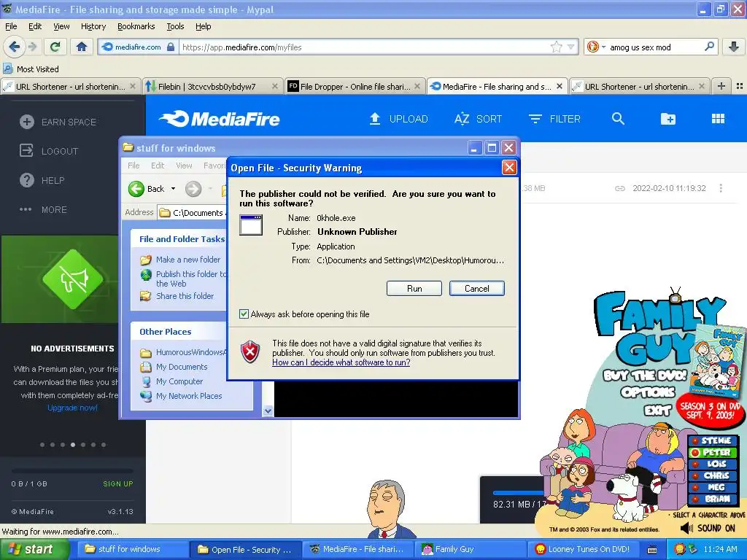
Task: Select STEWIE character option
Action: coord(712,440)
